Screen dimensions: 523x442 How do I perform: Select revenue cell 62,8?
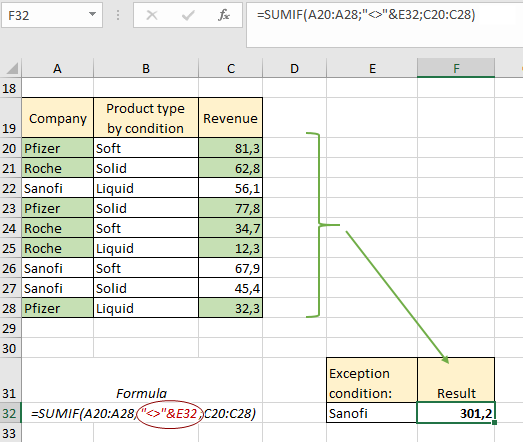[x=230, y=168]
